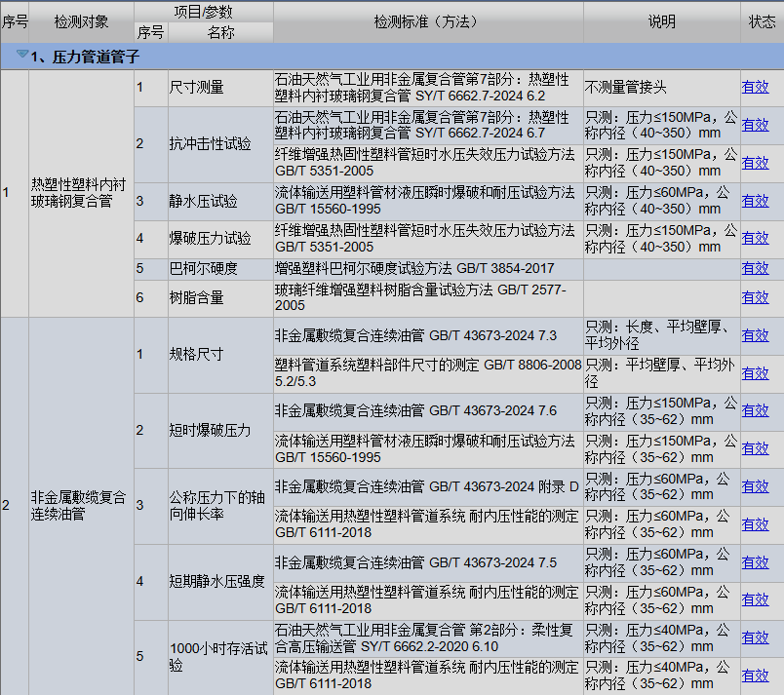Click the 说明 column header
Screen dimensions: 784x695
(x=661, y=21)
